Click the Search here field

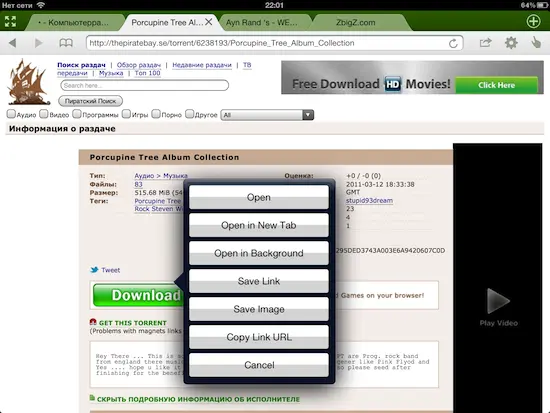(x=145, y=85)
